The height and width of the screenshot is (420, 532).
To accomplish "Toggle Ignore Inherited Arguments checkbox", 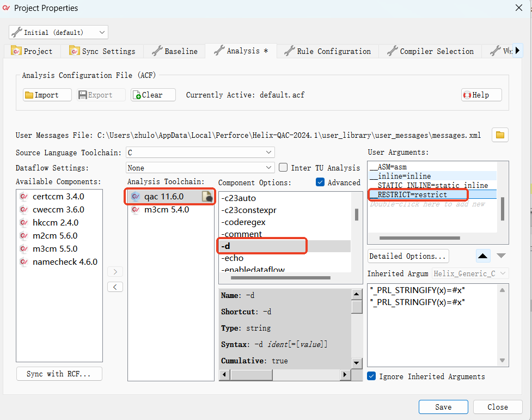I will pos(371,376).
